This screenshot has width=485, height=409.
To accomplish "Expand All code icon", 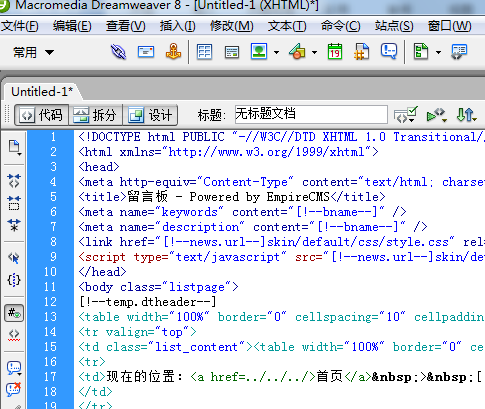I will (14, 225).
